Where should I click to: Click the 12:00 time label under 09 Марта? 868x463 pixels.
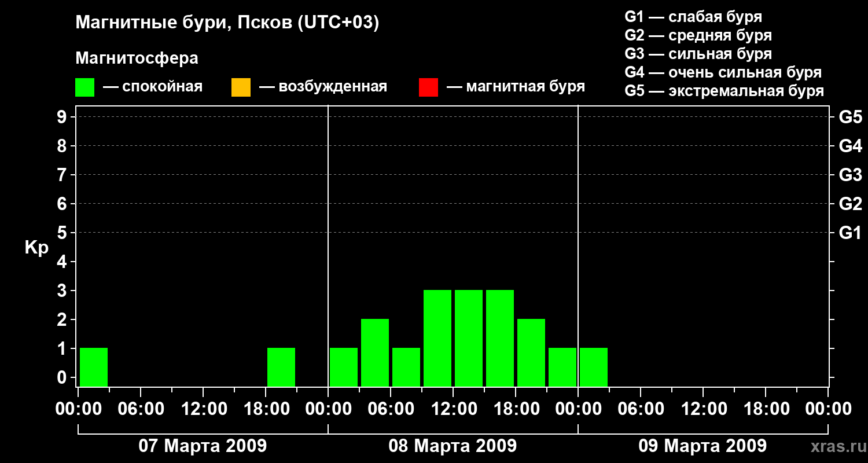tap(703, 409)
